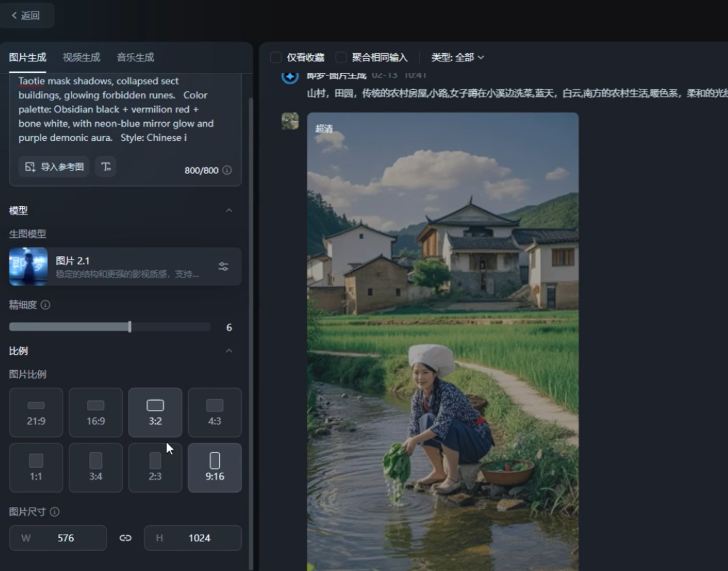The image size is (728, 571).
Task: Click the width field showing 576
Action: (x=58, y=538)
